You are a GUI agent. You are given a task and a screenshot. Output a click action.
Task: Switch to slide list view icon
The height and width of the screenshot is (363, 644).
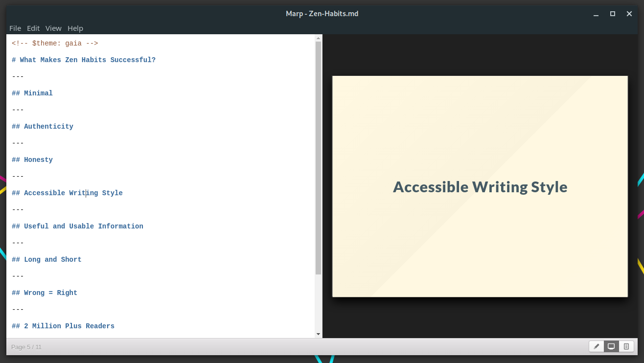click(626, 346)
